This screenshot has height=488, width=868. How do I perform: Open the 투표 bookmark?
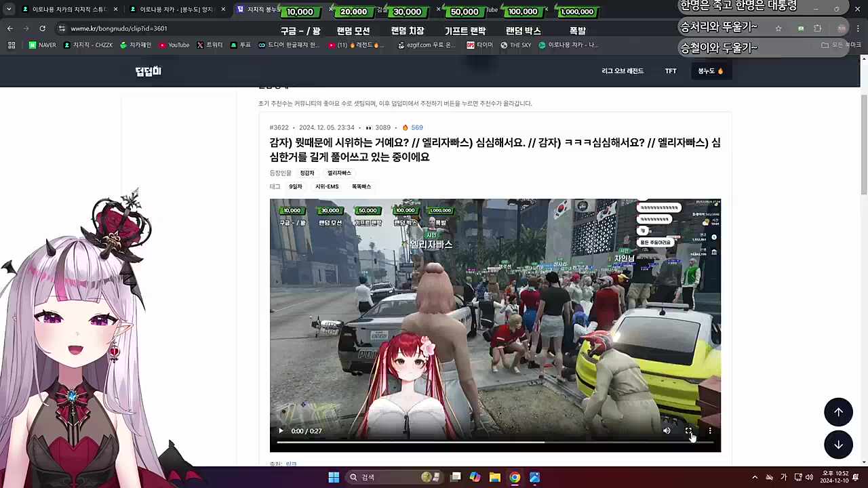tap(241, 45)
